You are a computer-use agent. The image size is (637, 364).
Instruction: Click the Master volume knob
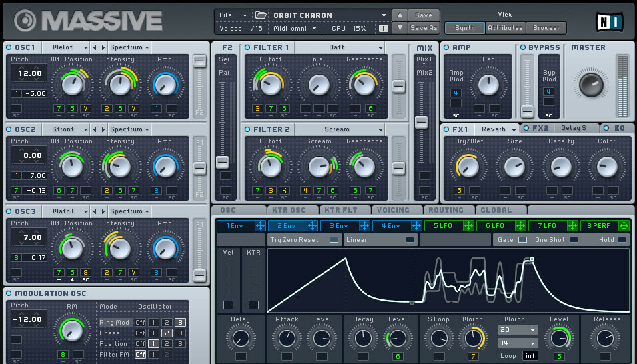591,85
